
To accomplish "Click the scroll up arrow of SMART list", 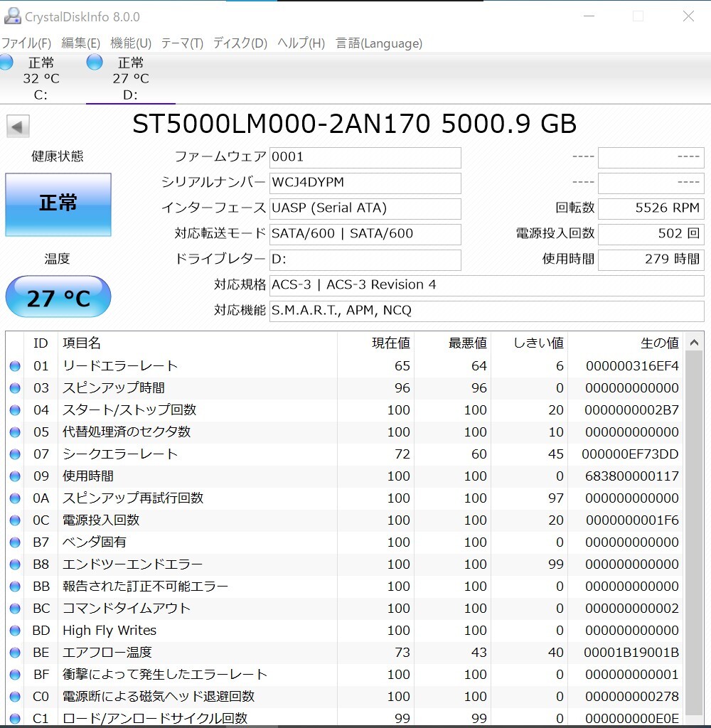I will pos(694,343).
